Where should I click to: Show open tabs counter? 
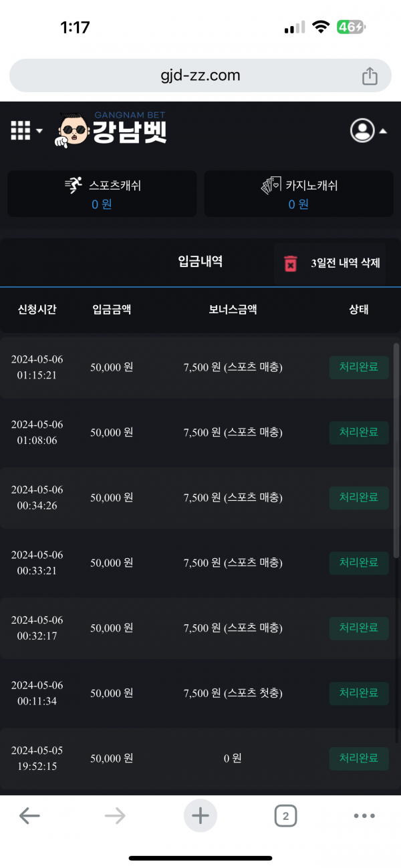[x=285, y=815]
